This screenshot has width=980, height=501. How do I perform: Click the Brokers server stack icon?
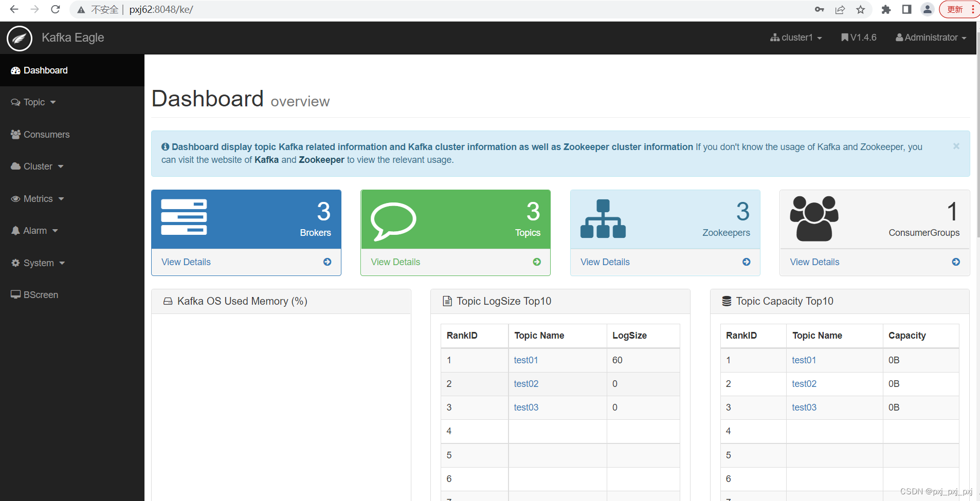coord(184,217)
